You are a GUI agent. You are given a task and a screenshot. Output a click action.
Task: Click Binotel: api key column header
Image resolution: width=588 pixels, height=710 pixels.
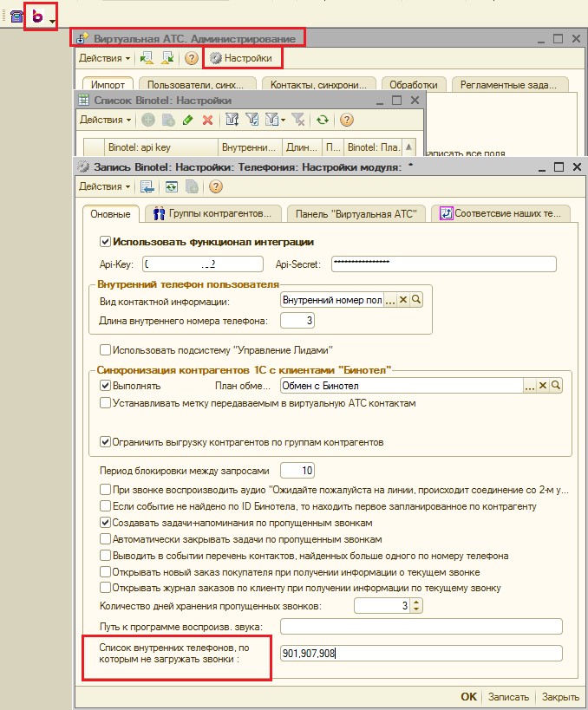tap(161, 147)
